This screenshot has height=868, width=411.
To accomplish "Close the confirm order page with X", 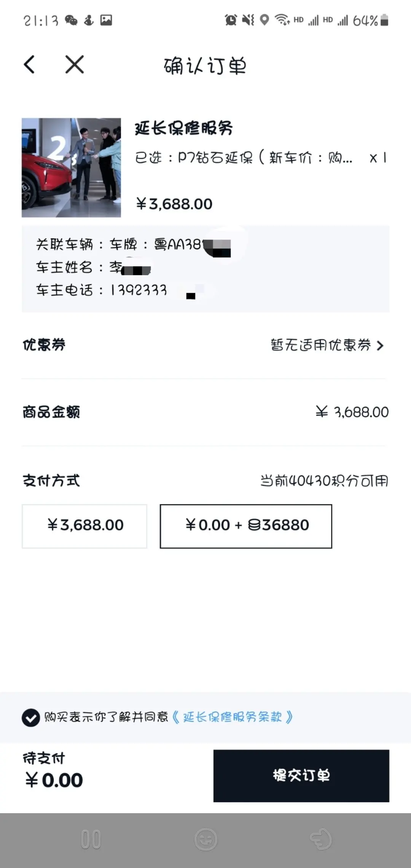I will (75, 64).
